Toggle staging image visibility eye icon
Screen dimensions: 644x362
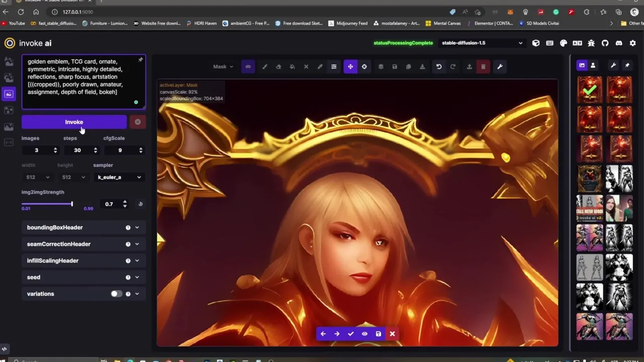(365, 334)
